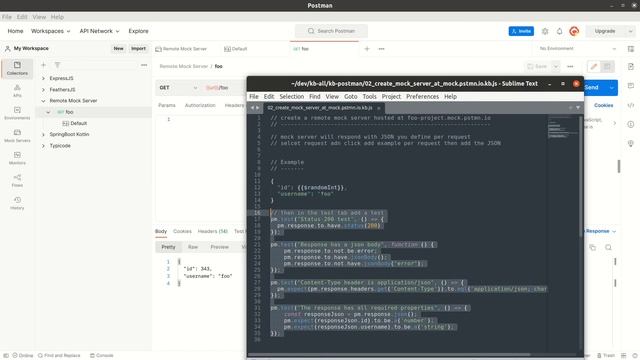Expand the FeathersJS collection
The width and height of the screenshot is (640, 360).
point(43,89)
